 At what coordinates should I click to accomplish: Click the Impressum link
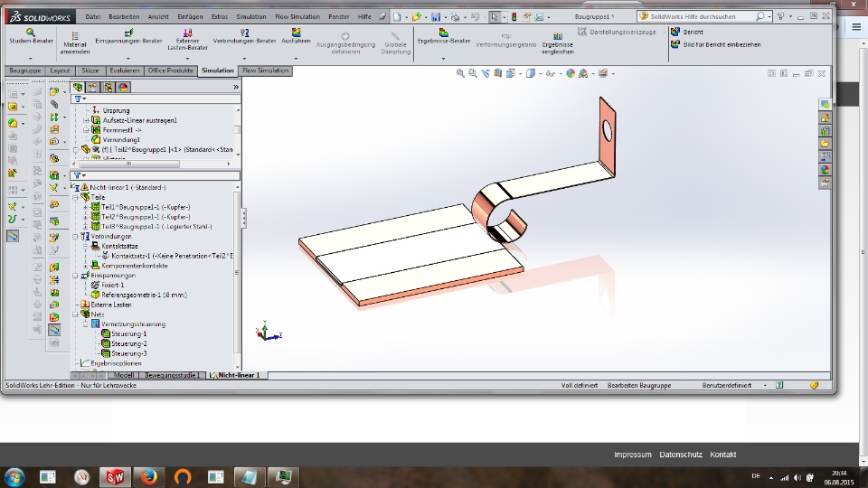point(633,455)
